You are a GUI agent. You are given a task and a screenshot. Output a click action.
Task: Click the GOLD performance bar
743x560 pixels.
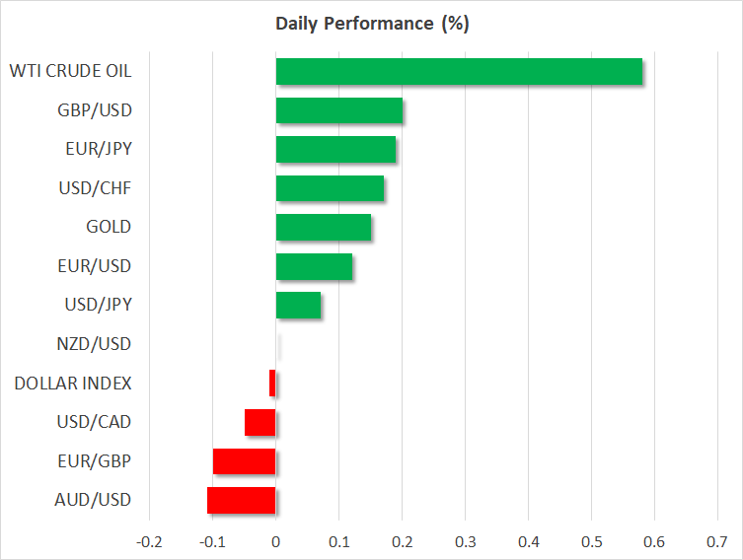(323, 228)
